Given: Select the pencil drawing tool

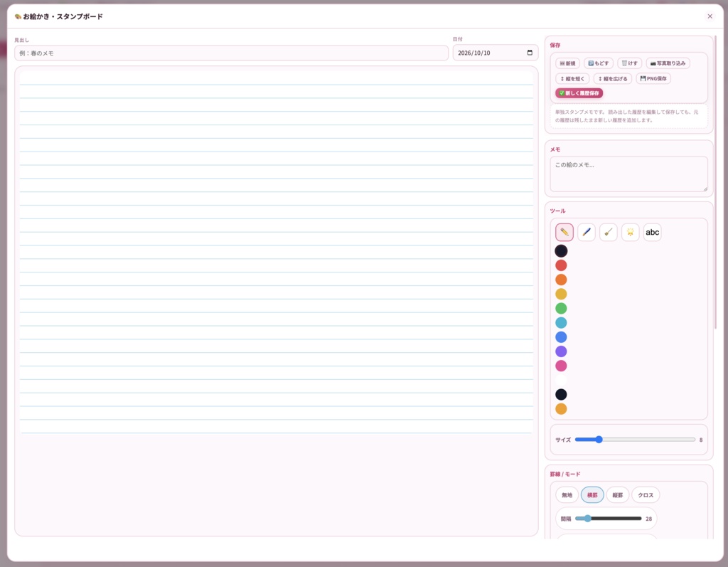Looking at the screenshot, I should point(564,232).
